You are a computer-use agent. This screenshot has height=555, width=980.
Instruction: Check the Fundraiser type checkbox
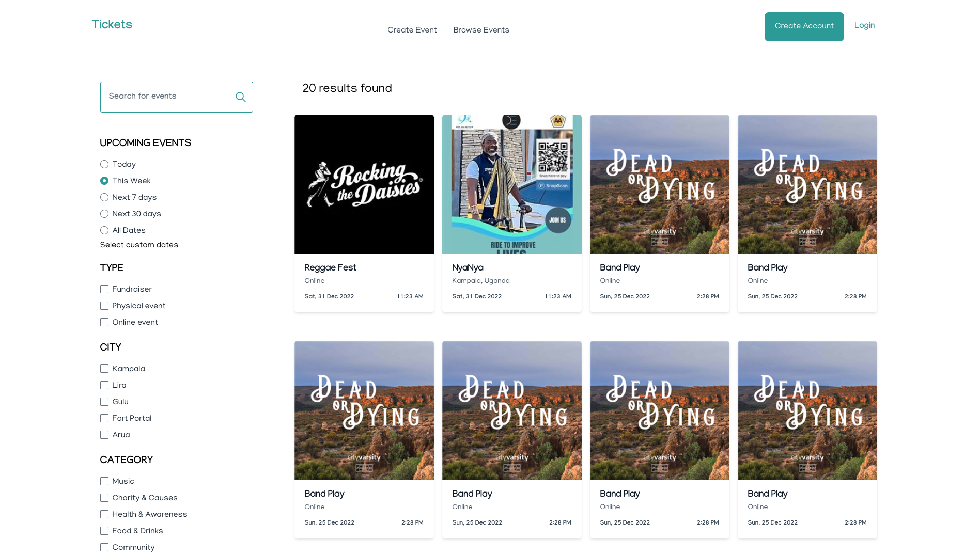tap(104, 290)
